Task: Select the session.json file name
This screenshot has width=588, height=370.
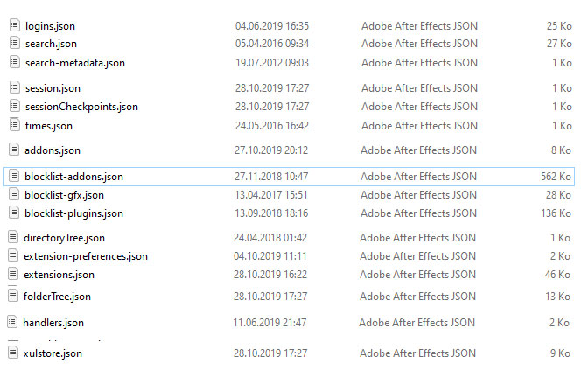Action: coord(52,88)
